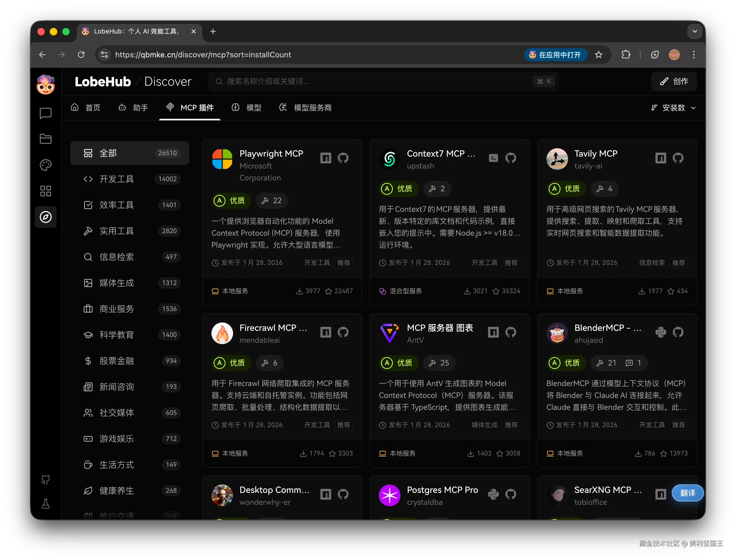Open the folder icon in sidebar
The image size is (736, 560).
coord(46,139)
